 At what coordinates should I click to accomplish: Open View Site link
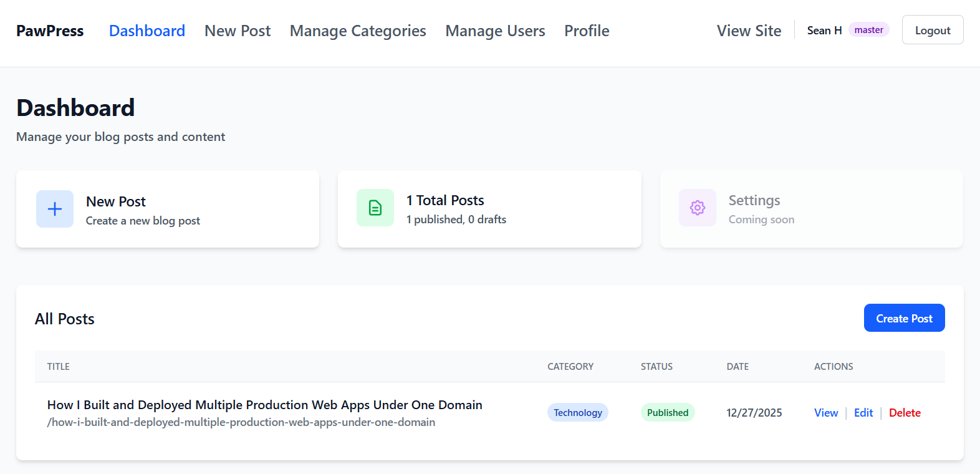pyautogui.click(x=749, y=31)
